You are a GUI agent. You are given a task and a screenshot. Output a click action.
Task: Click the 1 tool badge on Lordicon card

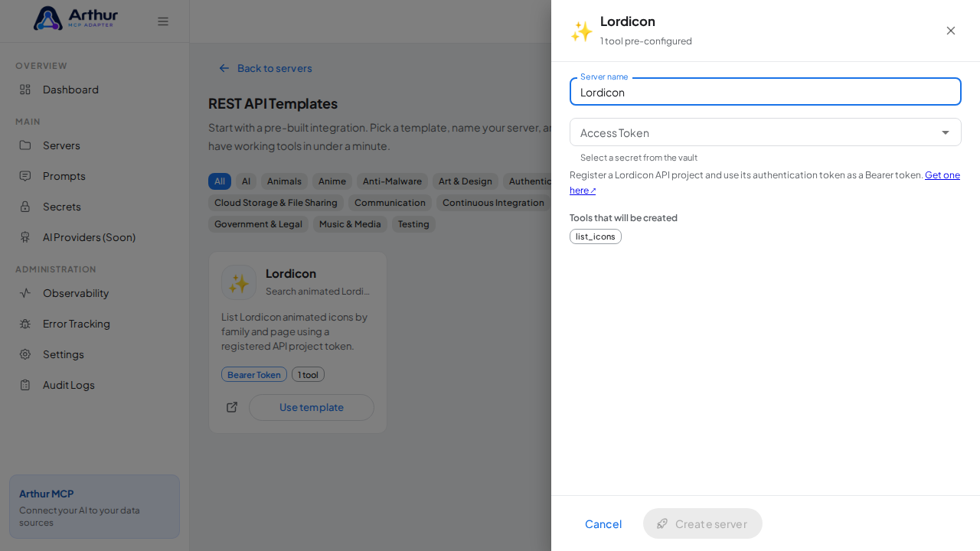308,374
